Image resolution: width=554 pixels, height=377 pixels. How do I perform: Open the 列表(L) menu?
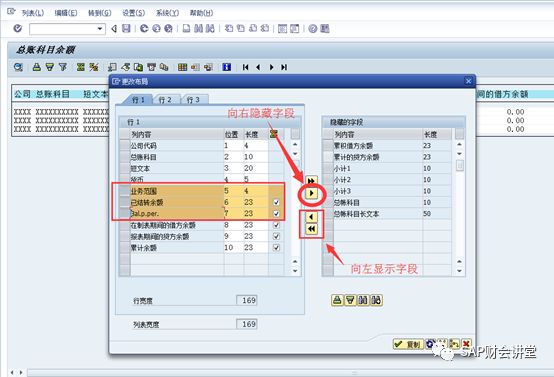click(33, 13)
